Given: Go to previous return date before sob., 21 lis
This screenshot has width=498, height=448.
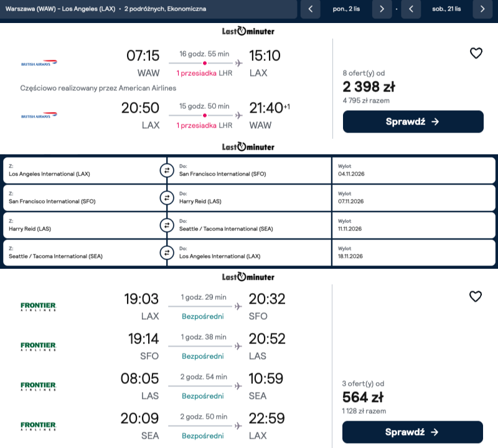Looking at the screenshot, I should tap(411, 9).
